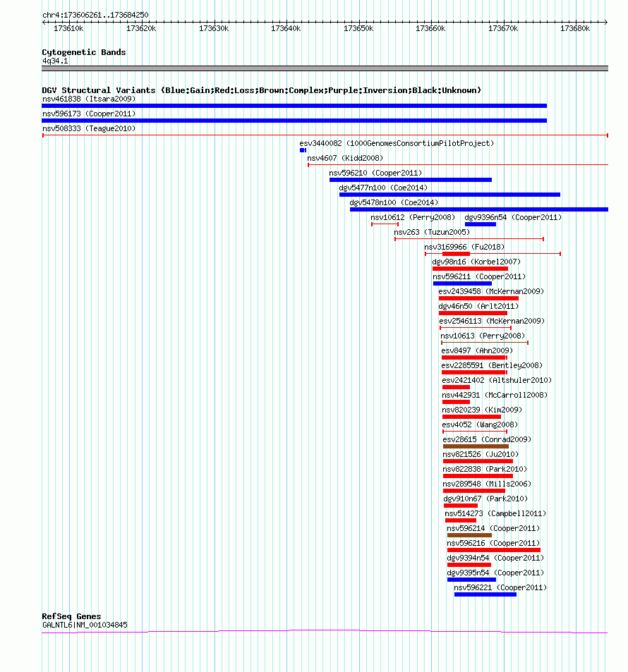Open nsv596211 (Cooper2011) variant
The height and width of the screenshot is (672, 628).
pos(479,277)
